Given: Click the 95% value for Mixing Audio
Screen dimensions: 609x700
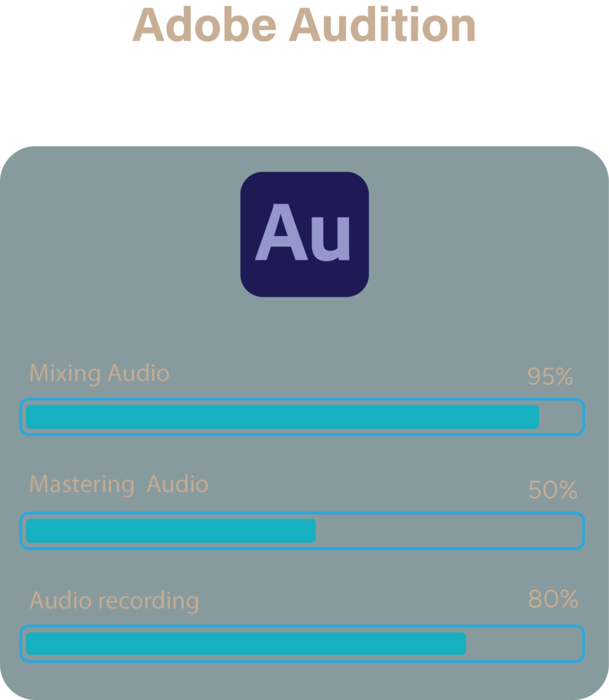Looking at the screenshot, I should pyautogui.click(x=550, y=377).
